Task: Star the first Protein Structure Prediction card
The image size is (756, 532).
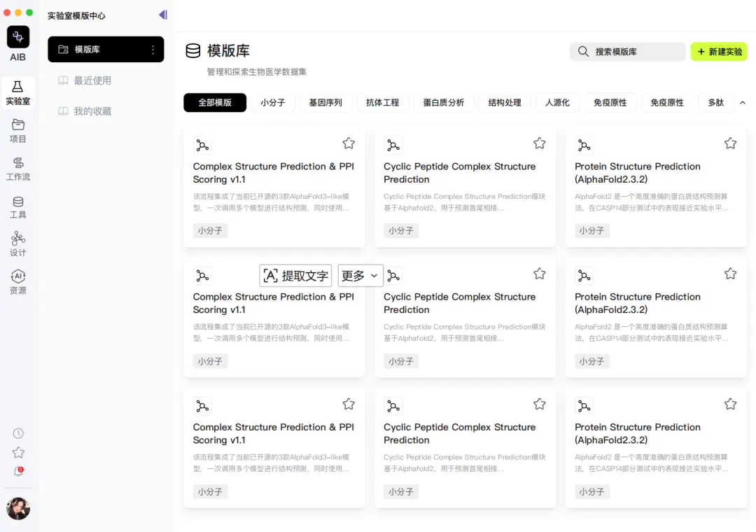Action: coord(730,143)
